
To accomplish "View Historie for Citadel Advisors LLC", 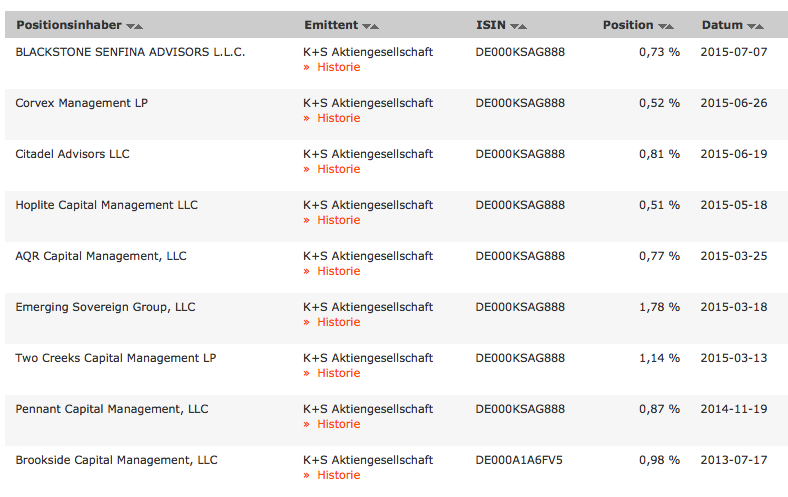I will click(338, 169).
